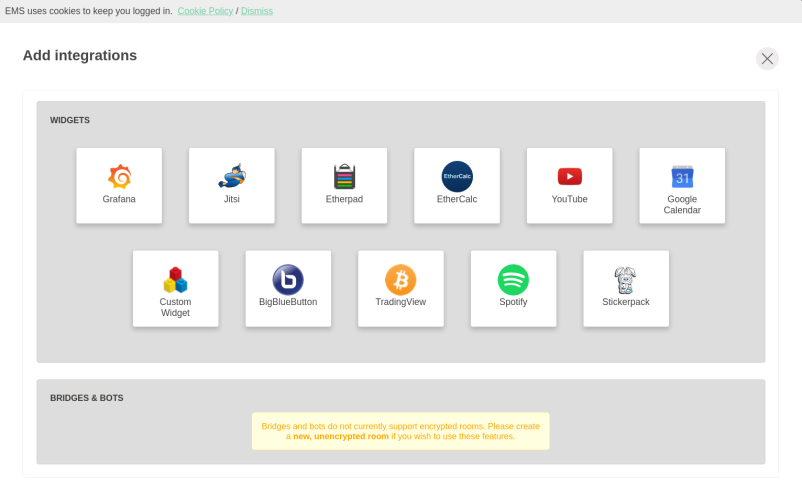Click the Stickerpack label text
The width and height of the screenshot is (802, 500).
(x=626, y=302)
